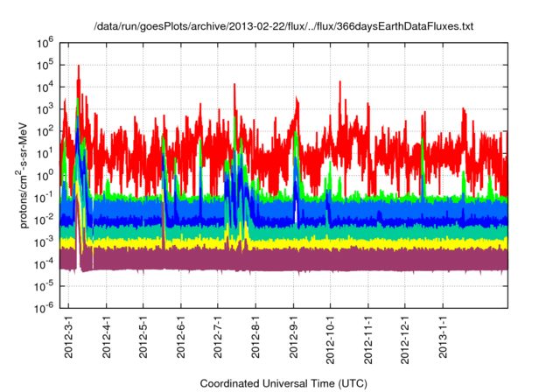The width and height of the screenshot is (560, 392).
Task: Select the 10^0 y-axis tick label
Action: [x=44, y=175]
